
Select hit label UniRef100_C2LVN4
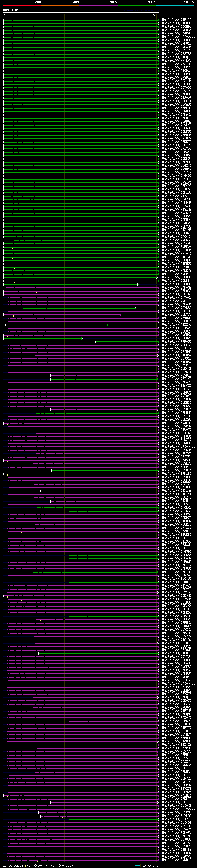coord(177,572)
